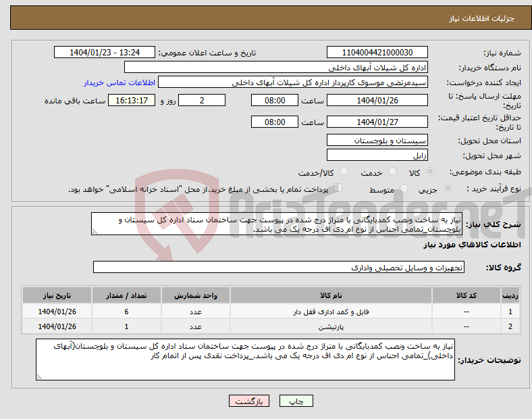Click resize handle of description textarea
Image resolution: width=532 pixels, height=419 pixels.
[95, 232]
